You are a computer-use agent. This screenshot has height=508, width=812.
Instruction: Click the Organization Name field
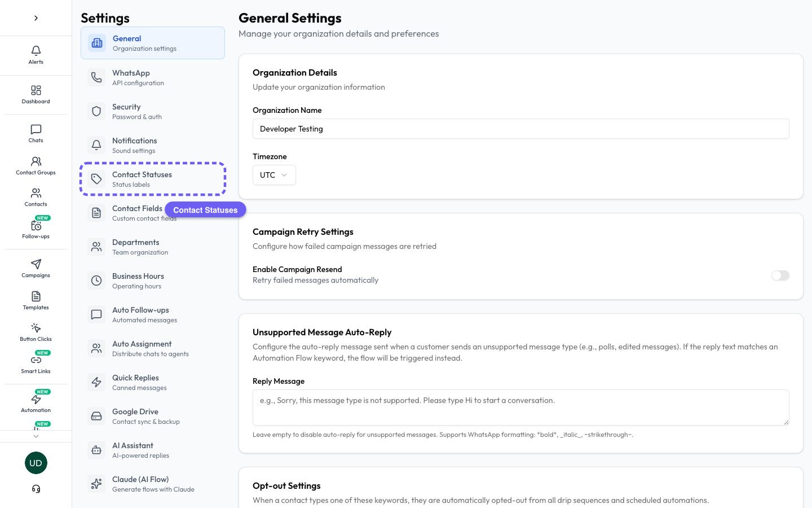tap(521, 129)
